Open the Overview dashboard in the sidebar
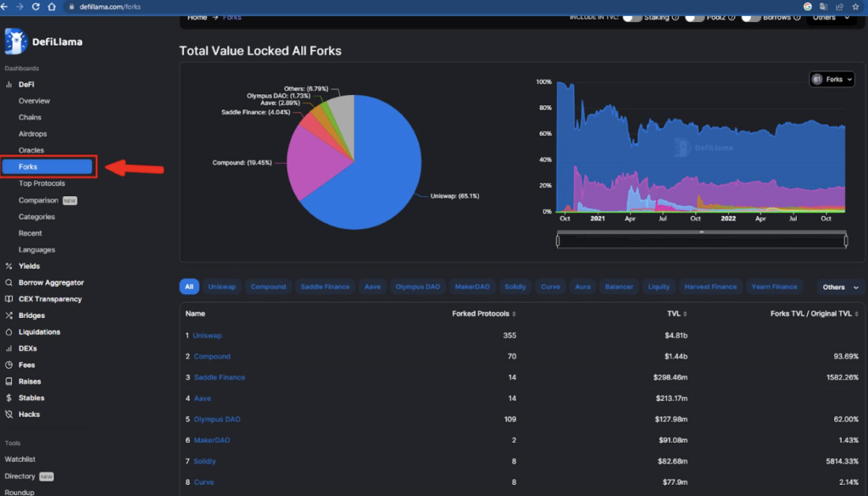 (34, 101)
